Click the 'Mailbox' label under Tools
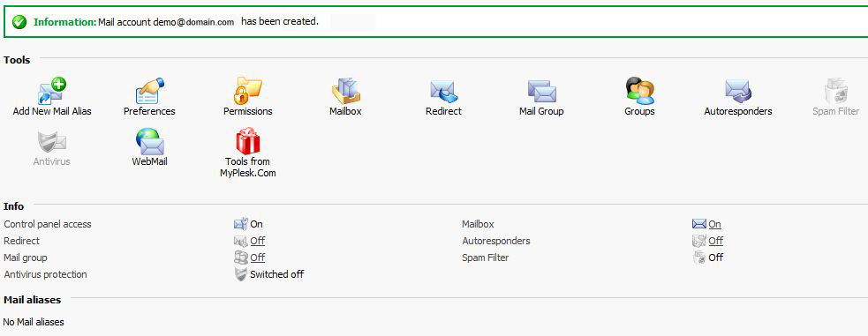 click(x=345, y=111)
